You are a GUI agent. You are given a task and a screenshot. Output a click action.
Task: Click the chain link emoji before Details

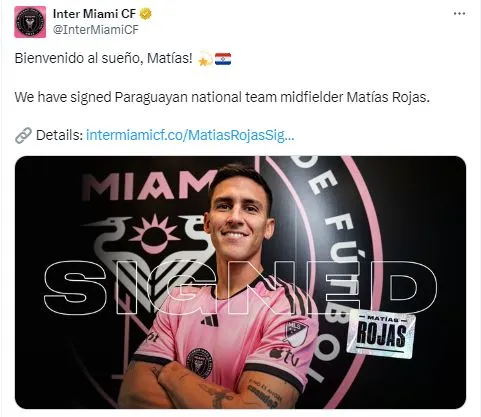pyautogui.click(x=23, y=135)
